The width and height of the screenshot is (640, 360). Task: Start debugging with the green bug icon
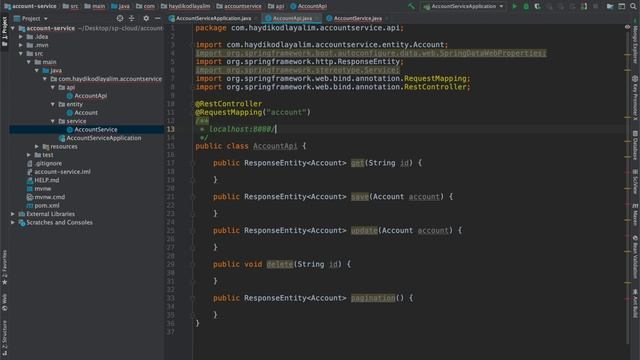tap(526, 6)
